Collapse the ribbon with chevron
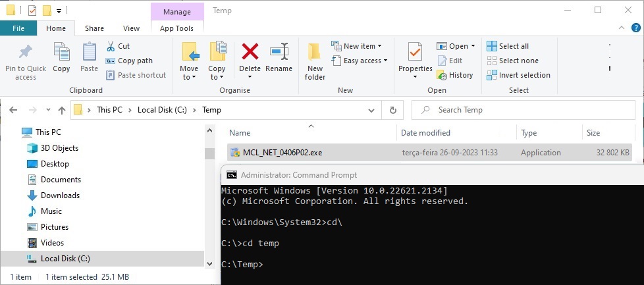644x285 pixels. (622, 28)
